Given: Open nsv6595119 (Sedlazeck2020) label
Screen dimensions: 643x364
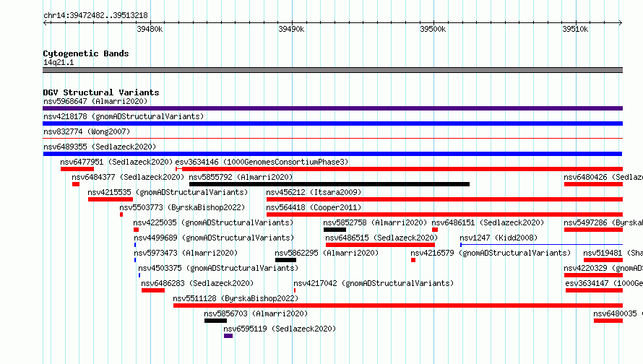Looking at the screenshot, I should [280, 329].
